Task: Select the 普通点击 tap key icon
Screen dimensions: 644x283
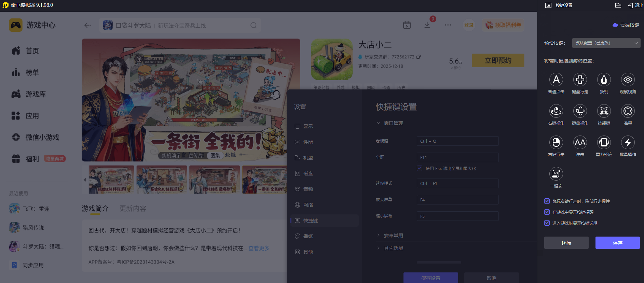Action: tap(556, 80)
